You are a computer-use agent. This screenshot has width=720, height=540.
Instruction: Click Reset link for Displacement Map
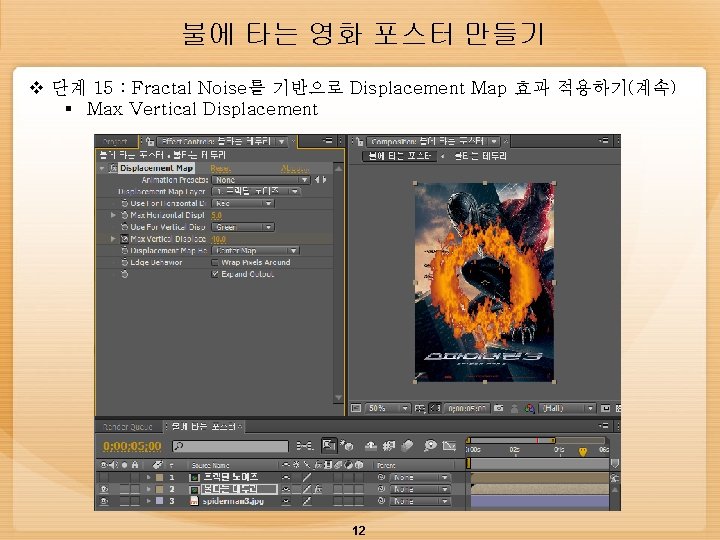point(221,169)
